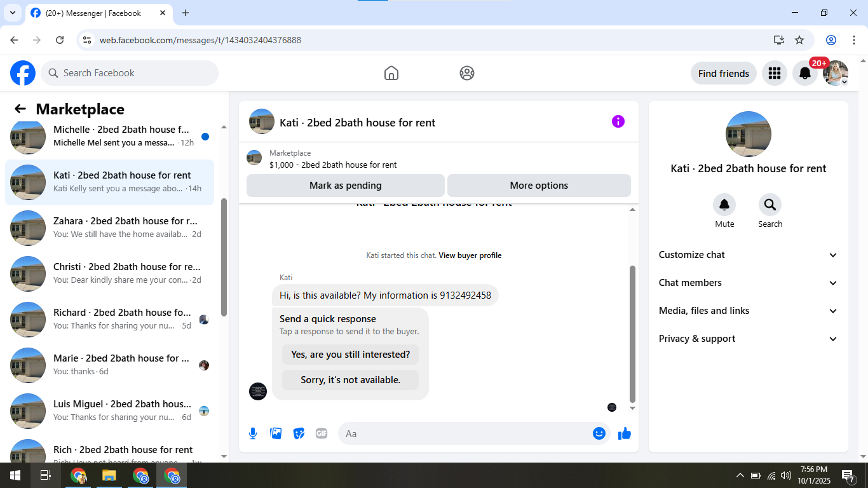868x488 pixels.
Task: Open Michelle conversation in list
Action: pos(110,136)
